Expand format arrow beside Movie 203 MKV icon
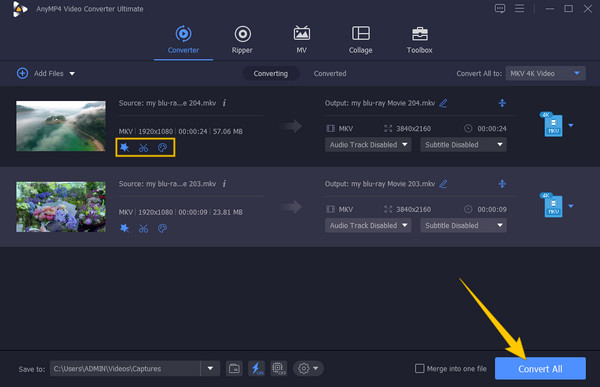The width and height of the screenshot is (600, 387). (x=571, y=206)
